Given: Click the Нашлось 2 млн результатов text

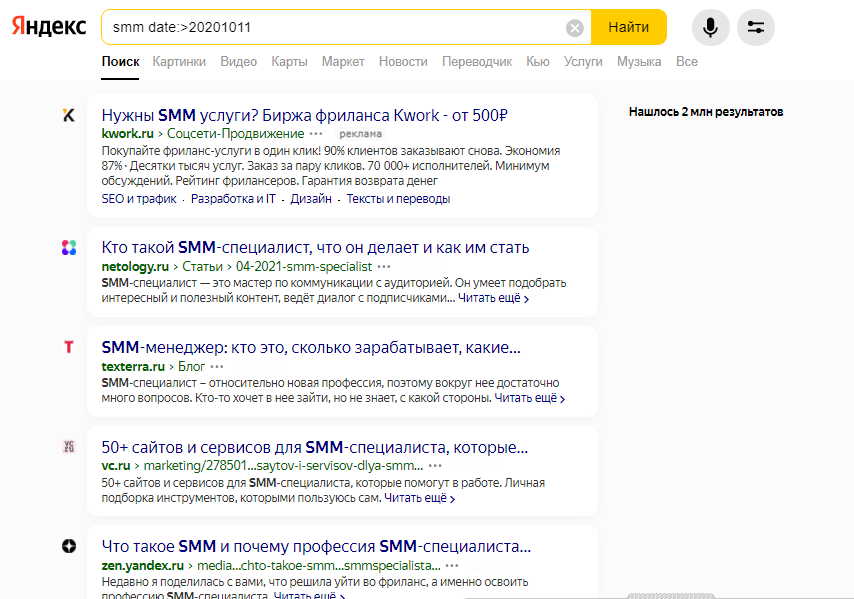Looking at the screenshot, I should pyautogui.click(x=706, y=112).
